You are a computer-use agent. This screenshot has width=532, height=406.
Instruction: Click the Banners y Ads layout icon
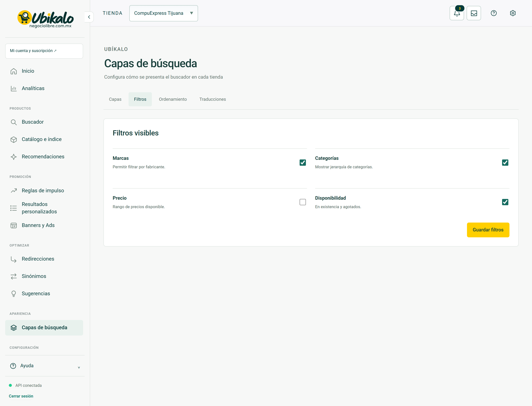[13, 226]
